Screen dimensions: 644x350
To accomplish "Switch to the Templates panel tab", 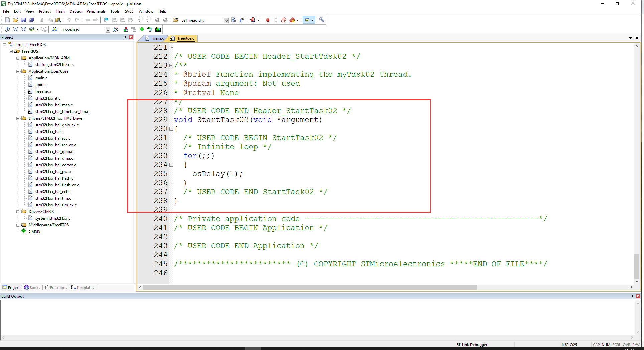I will tap(83, 288).
